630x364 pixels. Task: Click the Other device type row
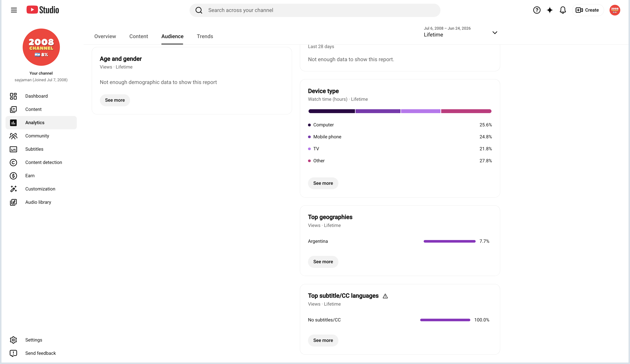pyautogui.click(x=400, y=161)
